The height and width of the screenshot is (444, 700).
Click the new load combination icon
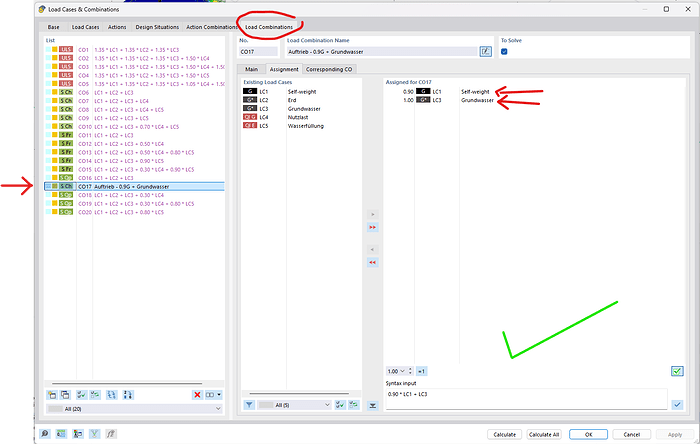(52, 395)
